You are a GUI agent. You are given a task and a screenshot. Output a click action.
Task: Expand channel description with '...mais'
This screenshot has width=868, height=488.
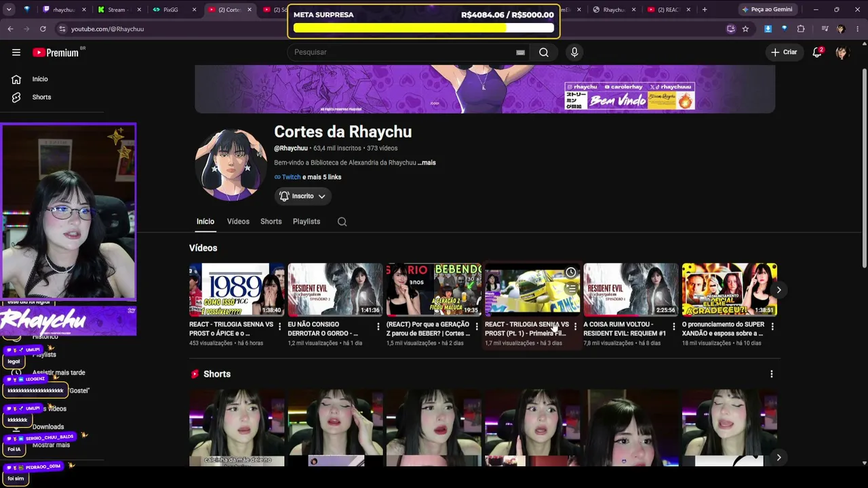pyautogui.click(x=427, y=163)
